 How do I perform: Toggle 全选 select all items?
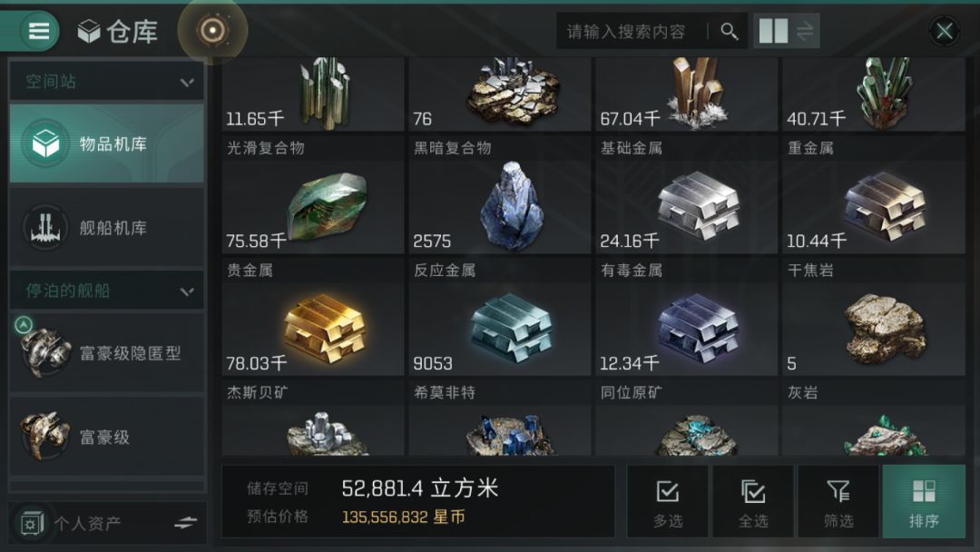tap(753, 501)
